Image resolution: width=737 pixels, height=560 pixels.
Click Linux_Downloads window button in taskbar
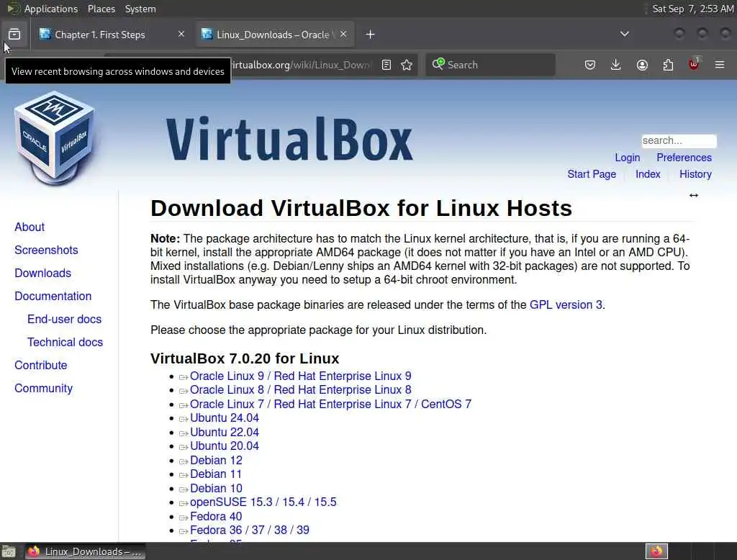click(x=85, y=551)
